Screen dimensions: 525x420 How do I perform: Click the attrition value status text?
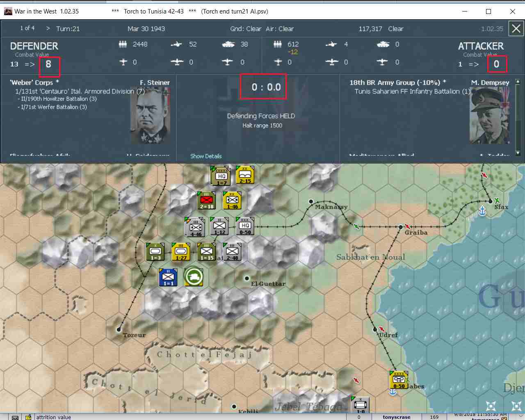53,417
